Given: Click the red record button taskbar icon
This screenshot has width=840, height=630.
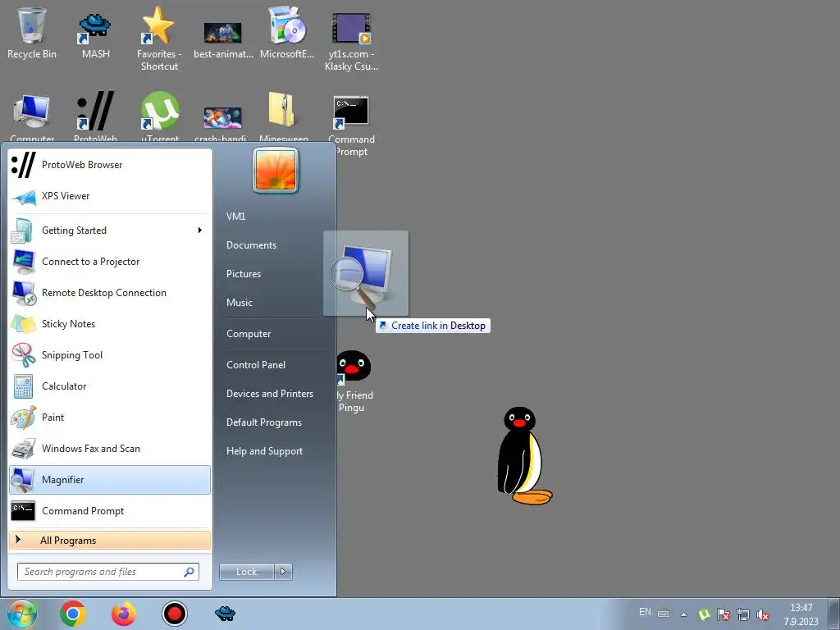Looking at the screenshot, I should (175, 614).
